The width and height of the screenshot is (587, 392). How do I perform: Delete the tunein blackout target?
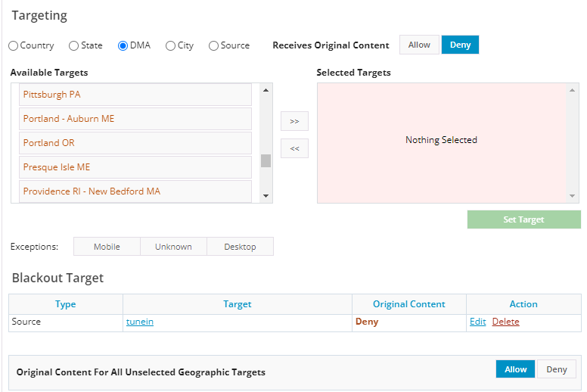(505, 322)
